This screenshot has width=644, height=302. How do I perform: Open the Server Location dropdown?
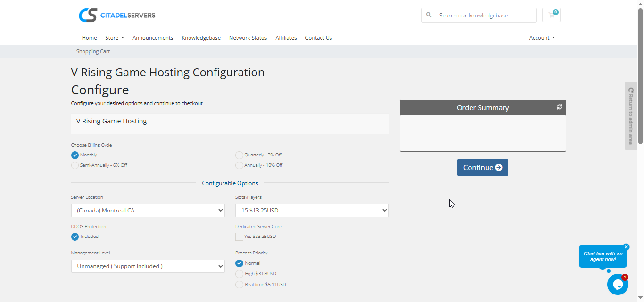point(148,211)
